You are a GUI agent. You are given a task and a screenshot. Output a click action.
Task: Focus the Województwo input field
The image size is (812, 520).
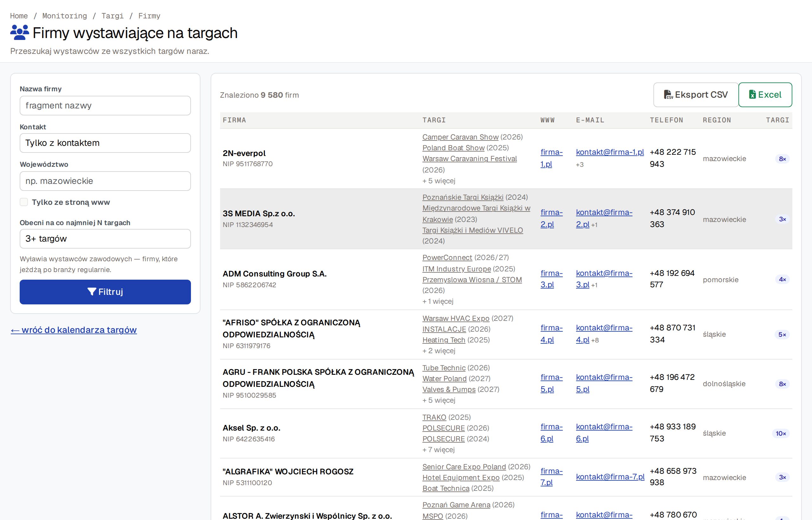(105, 181)
